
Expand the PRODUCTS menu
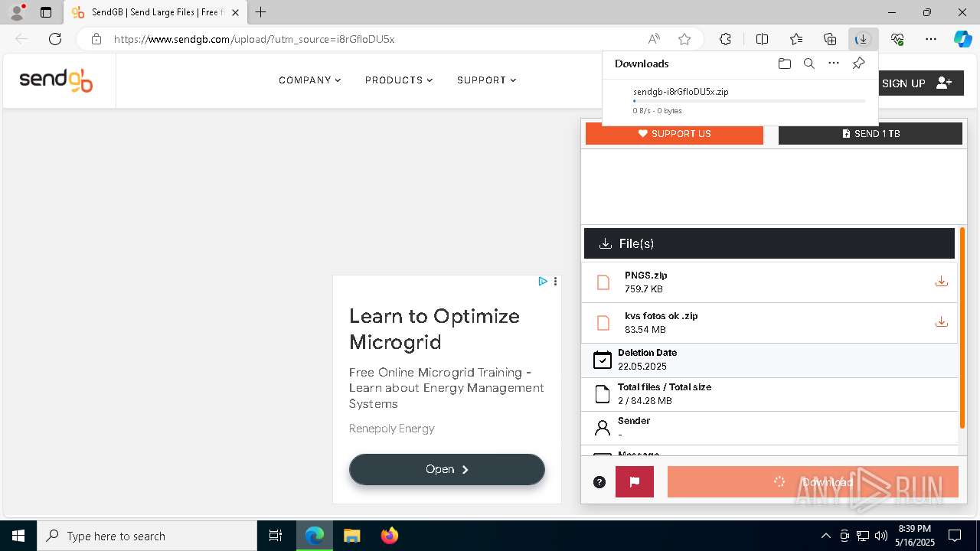399,80
